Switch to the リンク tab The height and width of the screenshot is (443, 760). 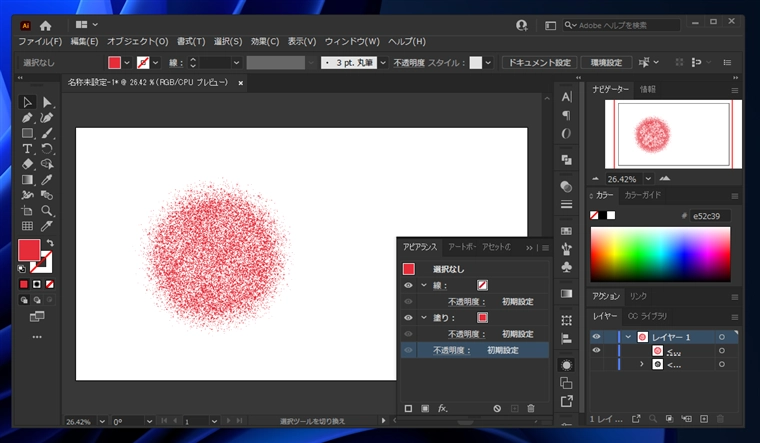[638, 296]
